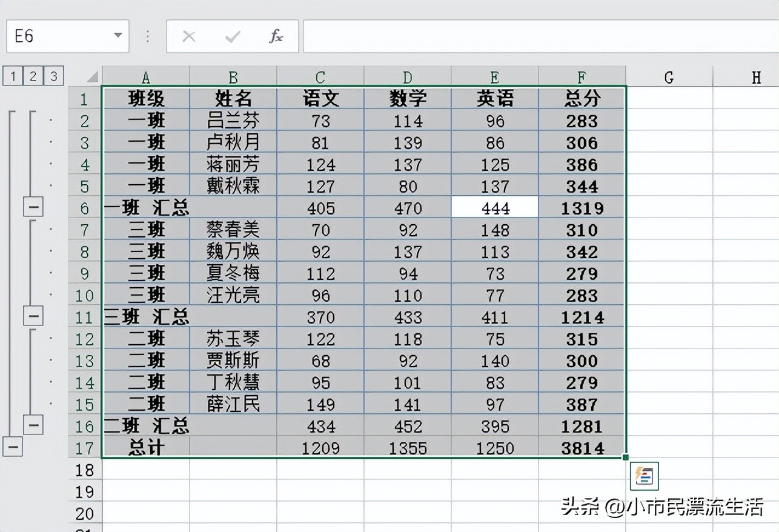Show outline level 1

pyautogui.click(x=13, y=76)
